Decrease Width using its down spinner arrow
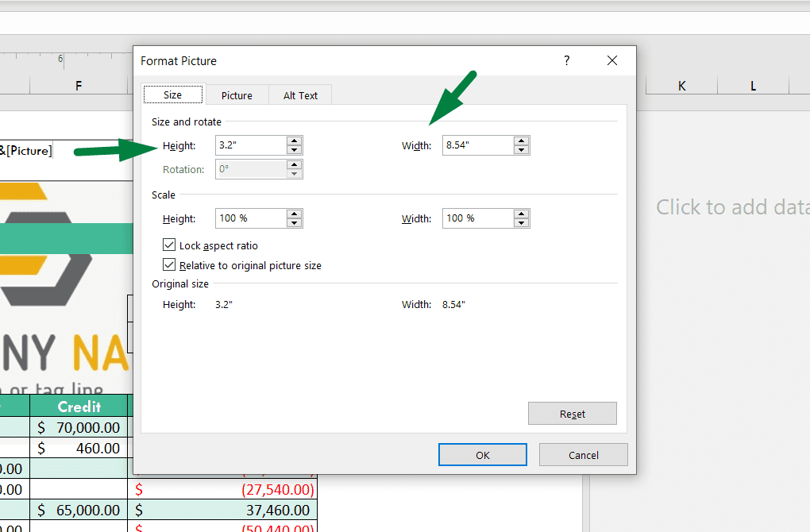 click(522, 149)
